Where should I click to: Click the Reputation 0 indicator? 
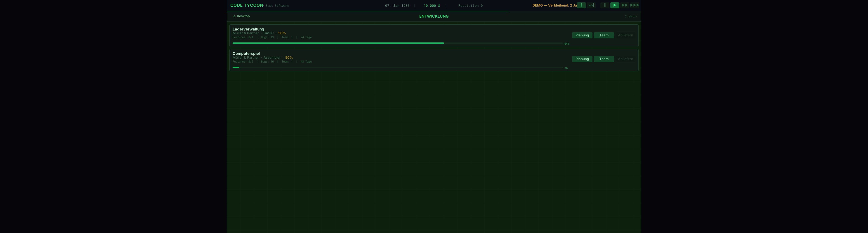click(x=470, y=6)
